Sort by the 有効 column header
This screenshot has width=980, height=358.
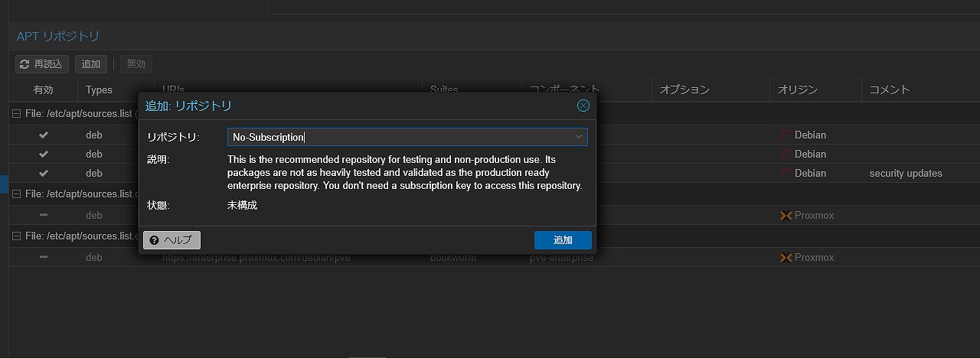click(44, 89)
